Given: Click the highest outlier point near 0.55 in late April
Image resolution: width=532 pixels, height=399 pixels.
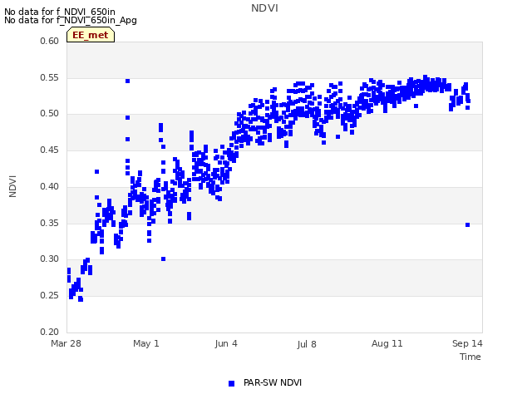Looking at the screenshot, I should pos(127,81).
